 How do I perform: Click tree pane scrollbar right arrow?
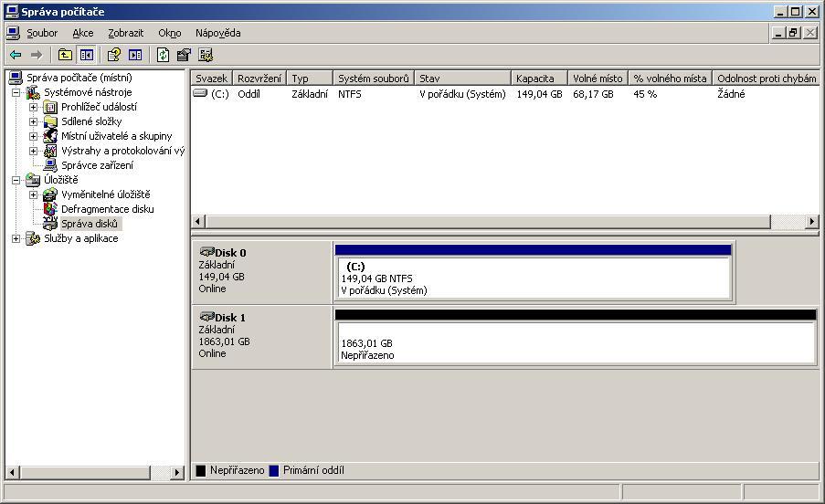pyautogui.click(x=177, y=472)
